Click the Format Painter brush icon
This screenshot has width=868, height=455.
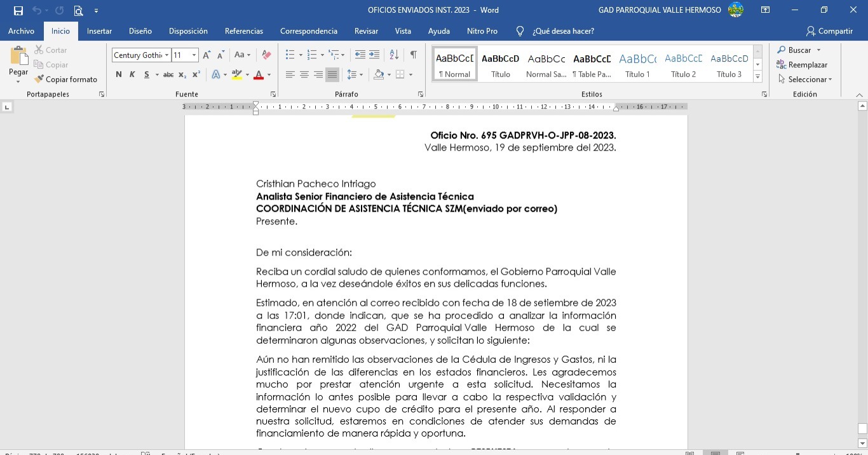(39, 79)
